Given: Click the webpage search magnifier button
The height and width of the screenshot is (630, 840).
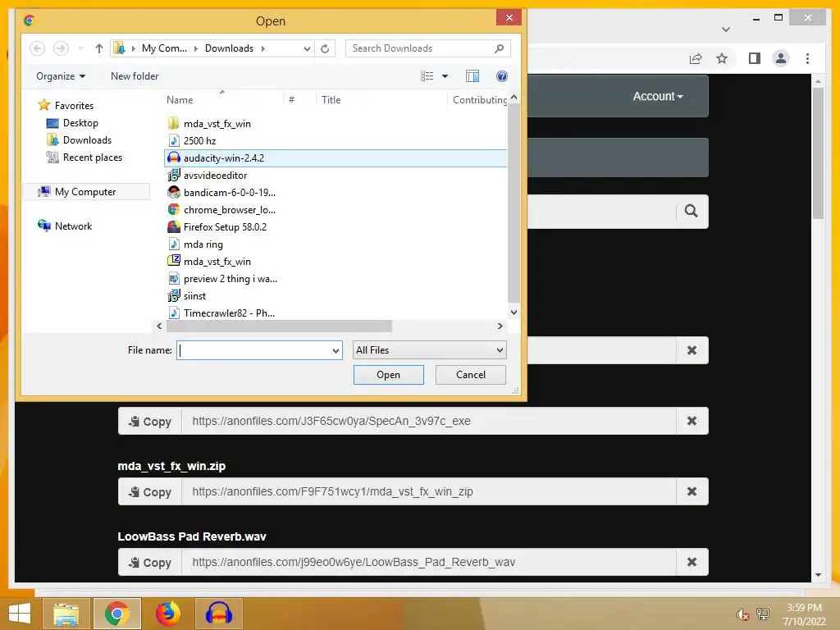Looking at the screenshot, I should (x=691, y=211).
